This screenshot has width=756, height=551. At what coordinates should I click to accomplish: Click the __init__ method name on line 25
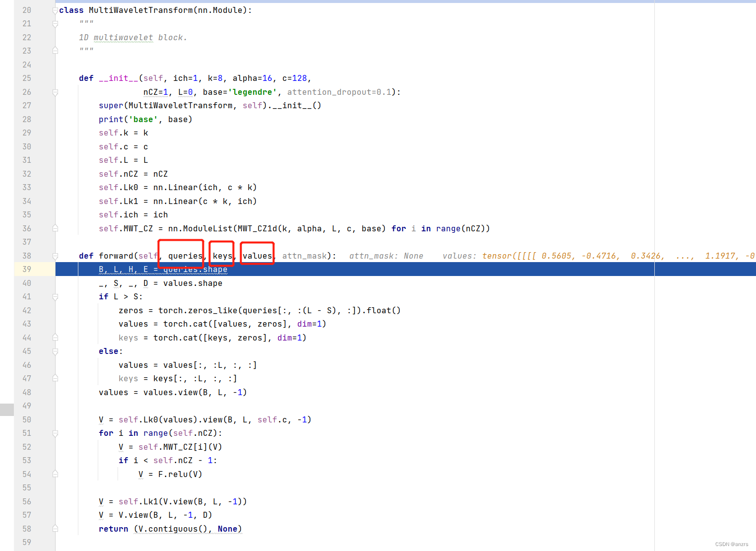[119, 78]
